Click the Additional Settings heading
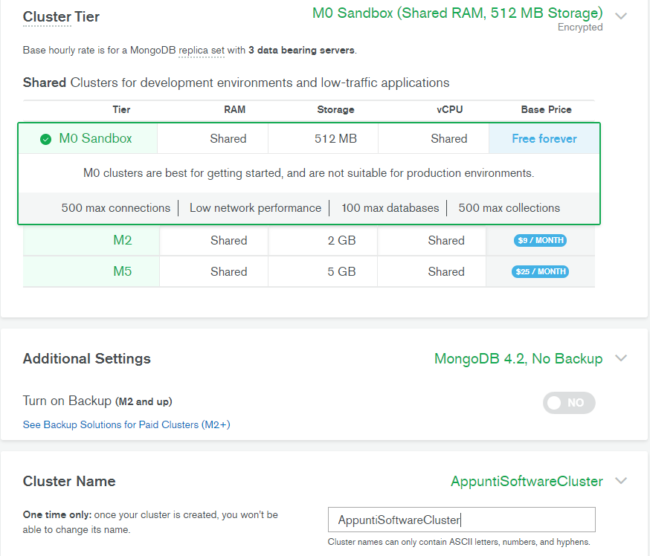Image resolution: width=650 pixels, height=556 pixels. coord(87,359)
